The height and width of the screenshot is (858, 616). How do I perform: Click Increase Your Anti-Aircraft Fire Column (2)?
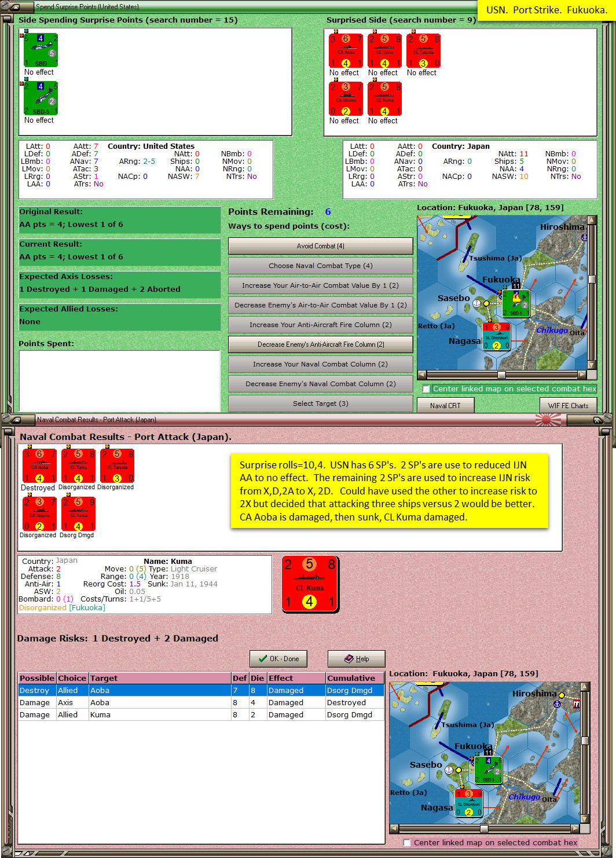pos(320,325)
